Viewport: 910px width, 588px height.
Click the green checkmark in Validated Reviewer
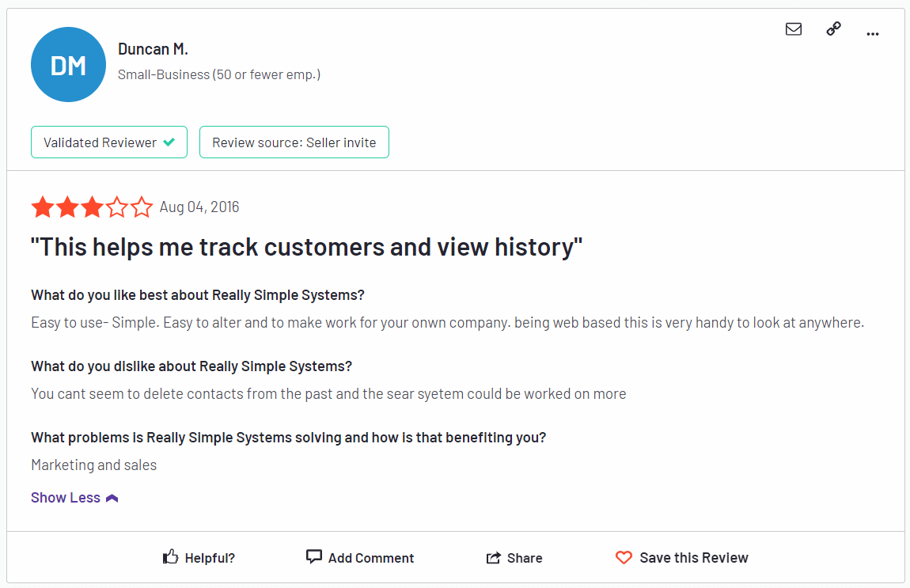click(x=169, y=142)
